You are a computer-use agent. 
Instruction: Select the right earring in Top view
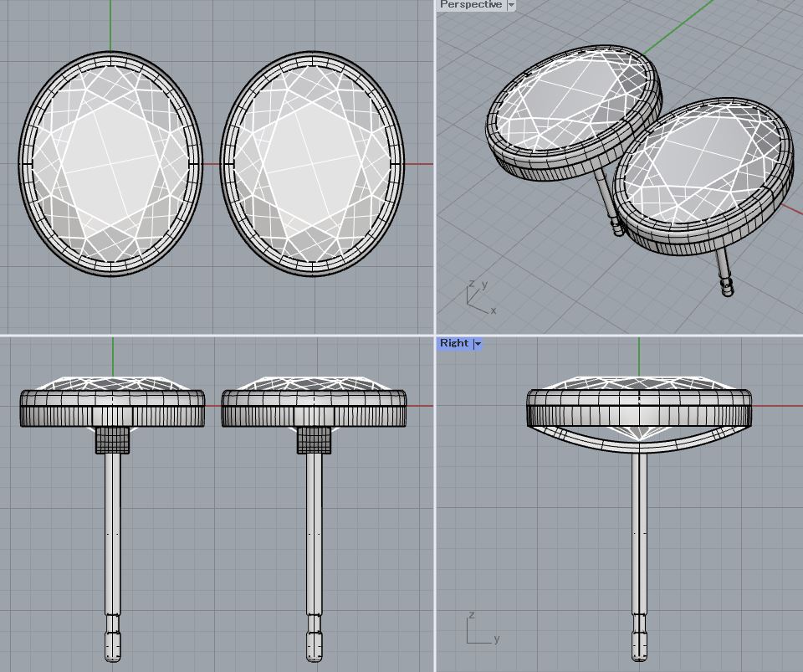312,164
